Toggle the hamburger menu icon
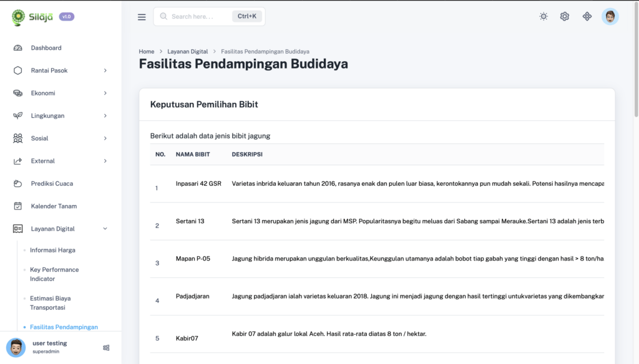 click(142, 17)
